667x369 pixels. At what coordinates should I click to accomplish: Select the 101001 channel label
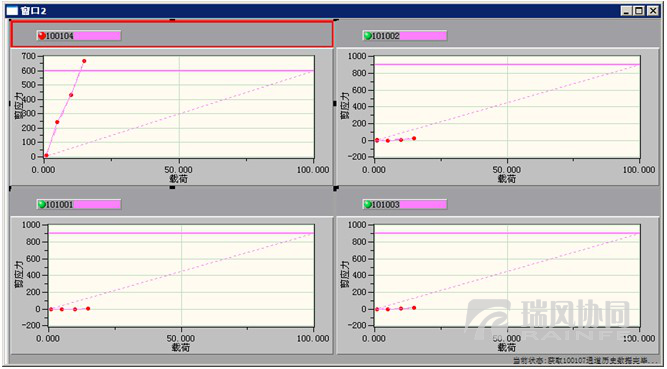(60, 204)
